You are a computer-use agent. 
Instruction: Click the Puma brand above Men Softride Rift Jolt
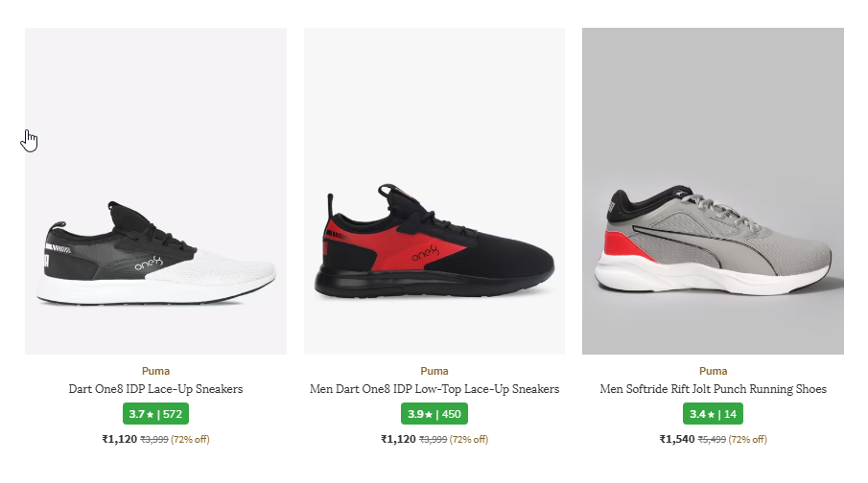coord(713,371)
